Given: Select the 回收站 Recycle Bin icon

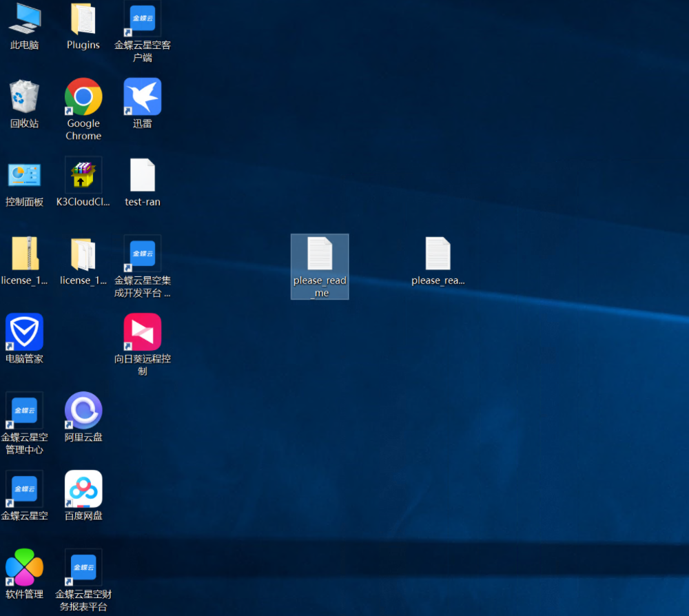Looking at the screenshot, I should coord(24,97).
